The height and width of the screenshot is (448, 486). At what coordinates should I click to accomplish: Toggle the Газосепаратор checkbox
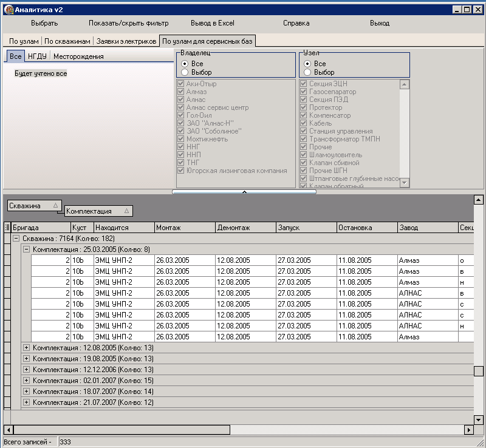click(x=304, y=92)
